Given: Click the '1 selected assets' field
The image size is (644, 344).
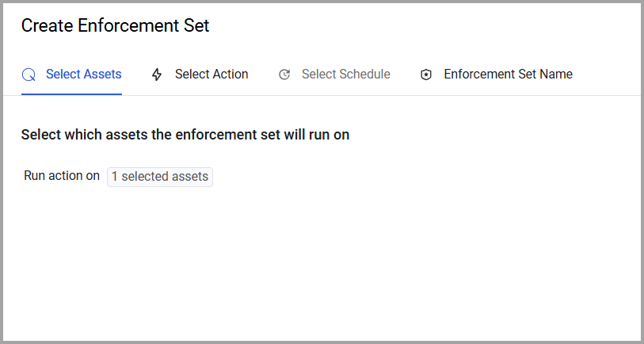Looking at the screenshot, I should tap(160, 177).
